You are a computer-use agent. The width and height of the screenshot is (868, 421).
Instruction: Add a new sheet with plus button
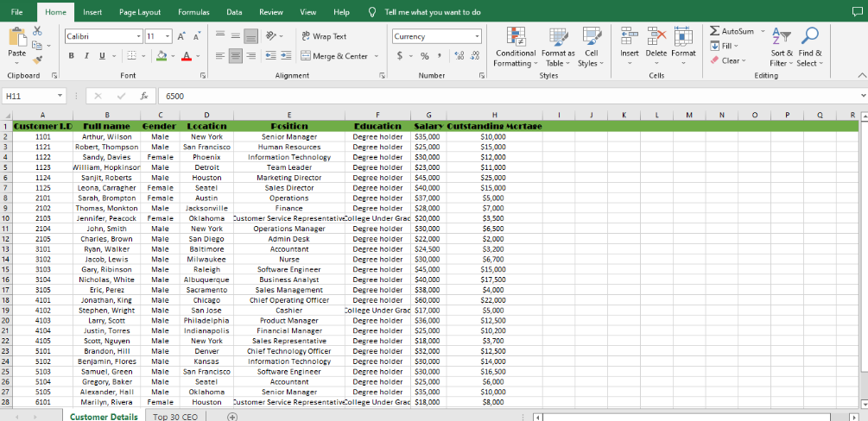coord(233,417)
